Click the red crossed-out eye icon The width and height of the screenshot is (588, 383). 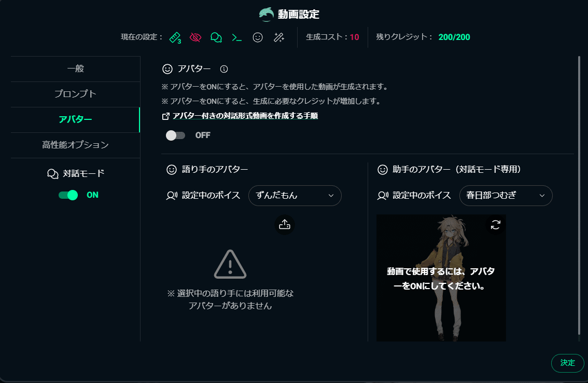[x=195, y=37]
